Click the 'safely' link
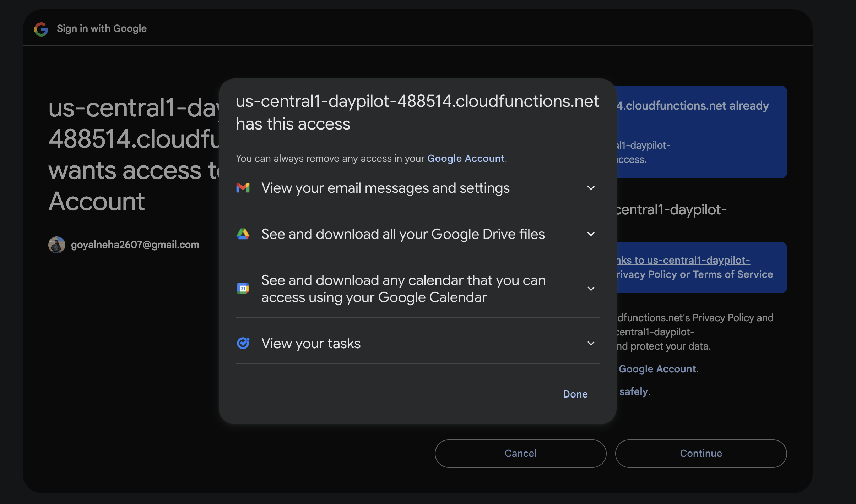Screen dimensions: 856x504 pos(634,391)
